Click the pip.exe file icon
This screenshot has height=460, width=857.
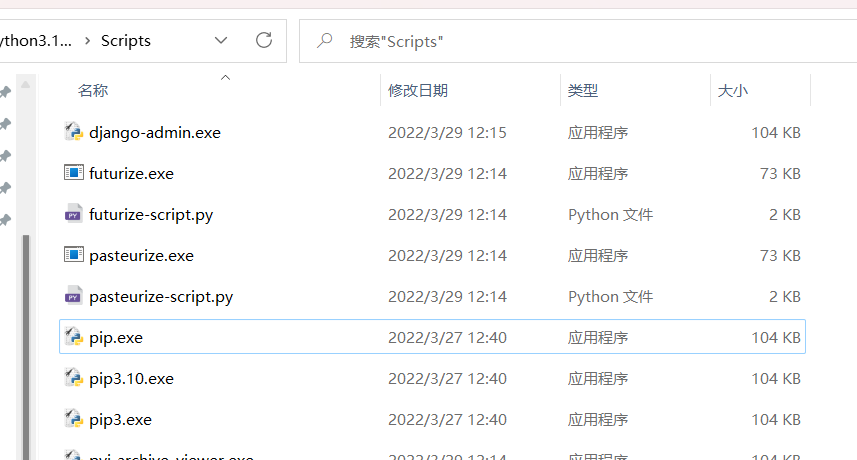coord(73,337)
